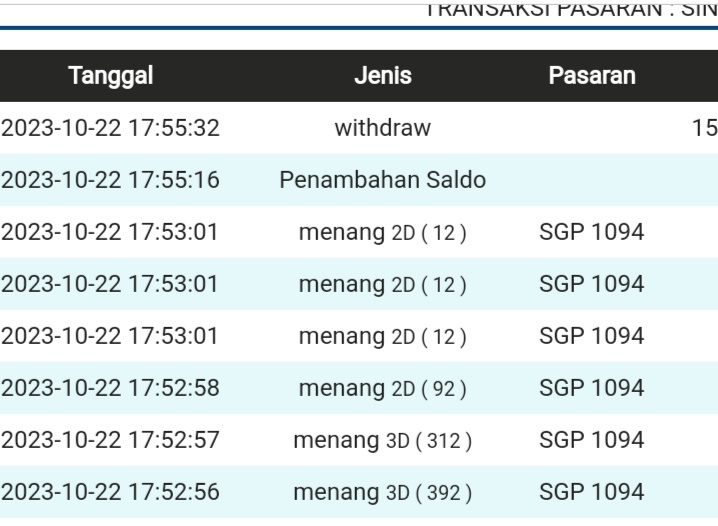718x526 pixels.
Task: Sort by the Tanggal column header
Action: click(x=110, y=76)
